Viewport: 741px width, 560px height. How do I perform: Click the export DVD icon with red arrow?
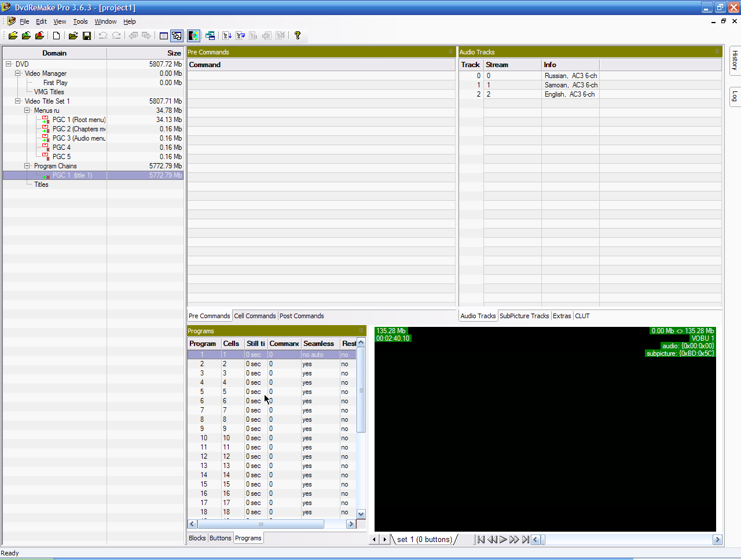point(39,35)
